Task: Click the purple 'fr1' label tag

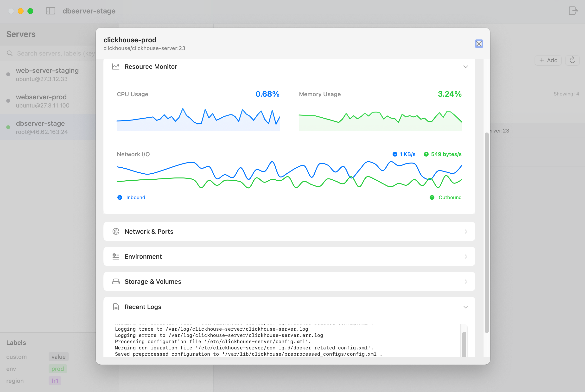Action: [55, 381]
